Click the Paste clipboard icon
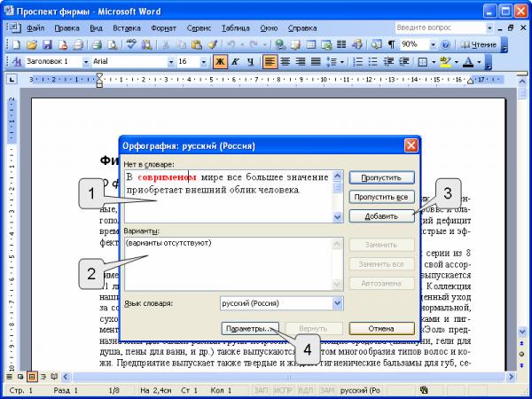532x399 pixels. tap(197, 45)
